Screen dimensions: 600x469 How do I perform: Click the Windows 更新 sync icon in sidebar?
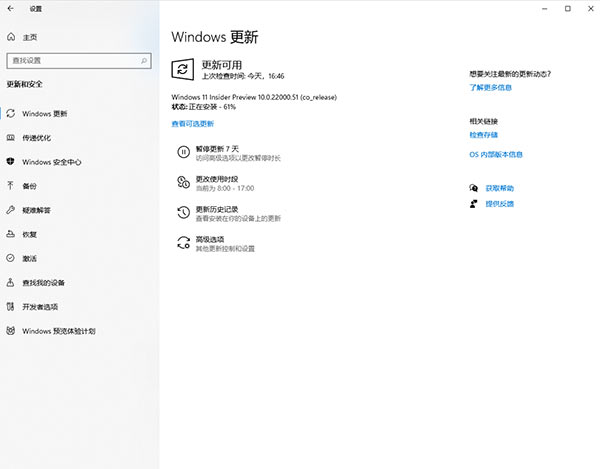(x=11, y=113)
